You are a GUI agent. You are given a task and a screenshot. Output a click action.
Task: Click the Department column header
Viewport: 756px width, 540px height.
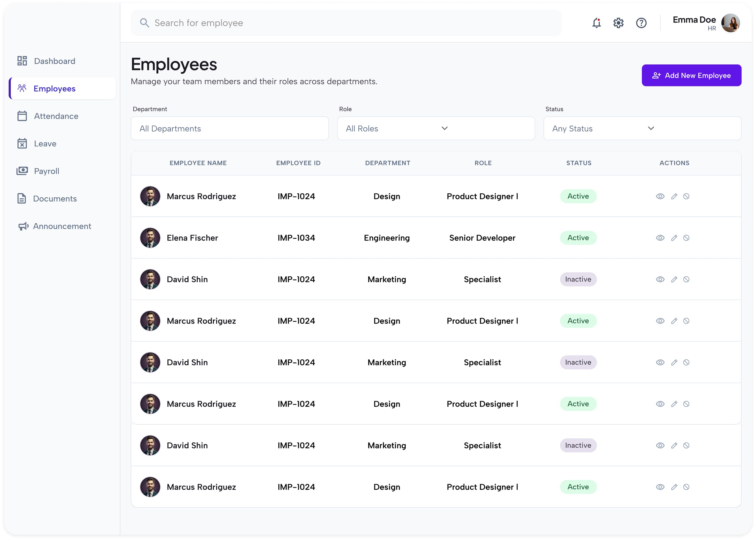click(x=387, y=163)
